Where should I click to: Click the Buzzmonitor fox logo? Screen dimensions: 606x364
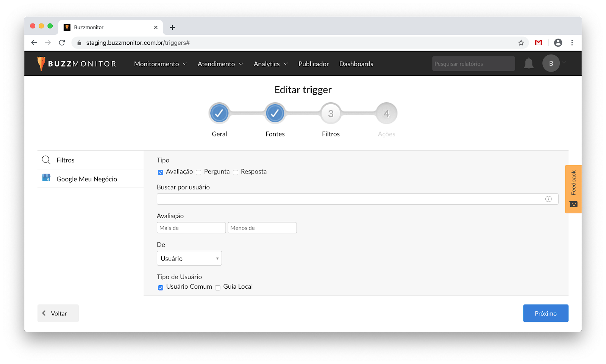pos(41,64)
